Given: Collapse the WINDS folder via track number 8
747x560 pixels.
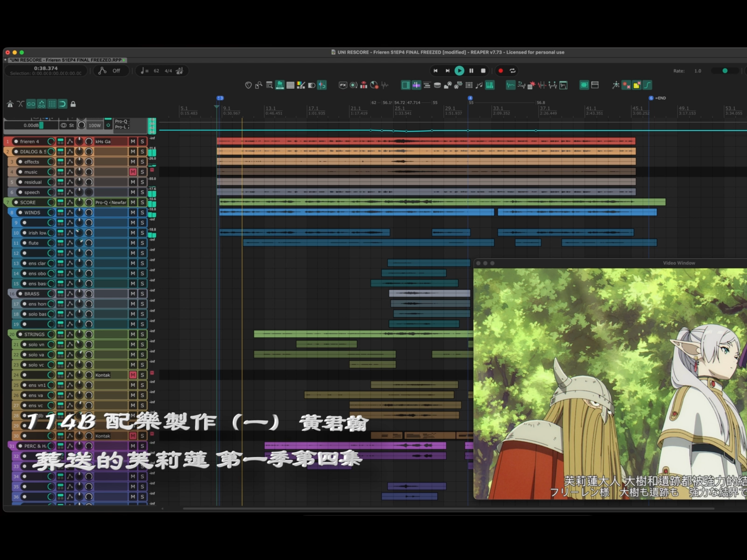Looking at the screenshot, I should click(12, 213).
